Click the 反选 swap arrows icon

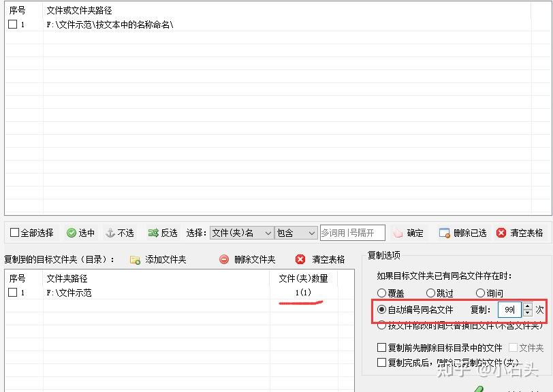[x=153, y=233]
